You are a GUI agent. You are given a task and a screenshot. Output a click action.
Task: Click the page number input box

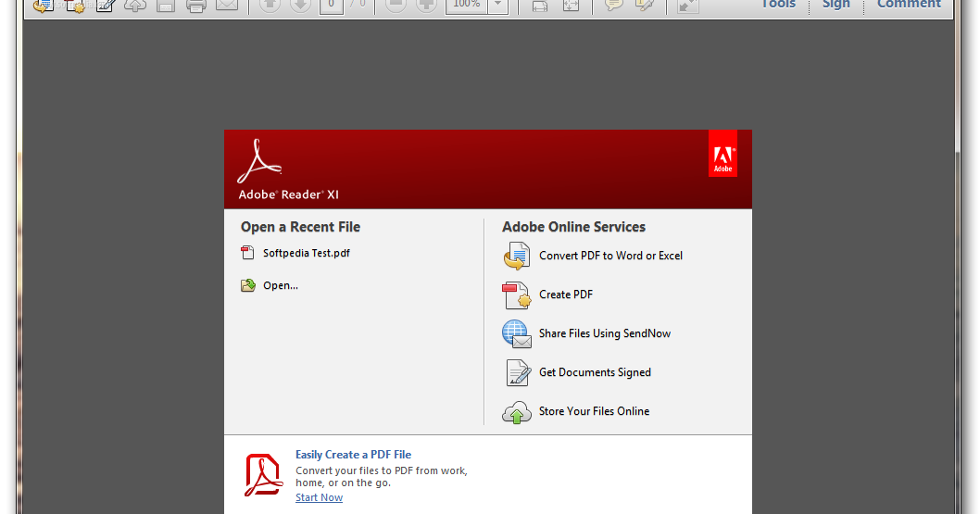tap(329, 6)
